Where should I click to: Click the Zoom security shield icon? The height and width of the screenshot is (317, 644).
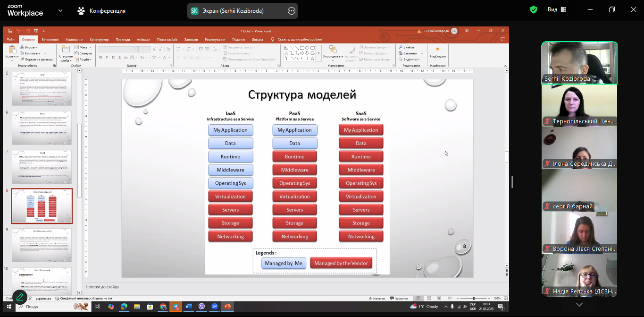coord(534,10)
